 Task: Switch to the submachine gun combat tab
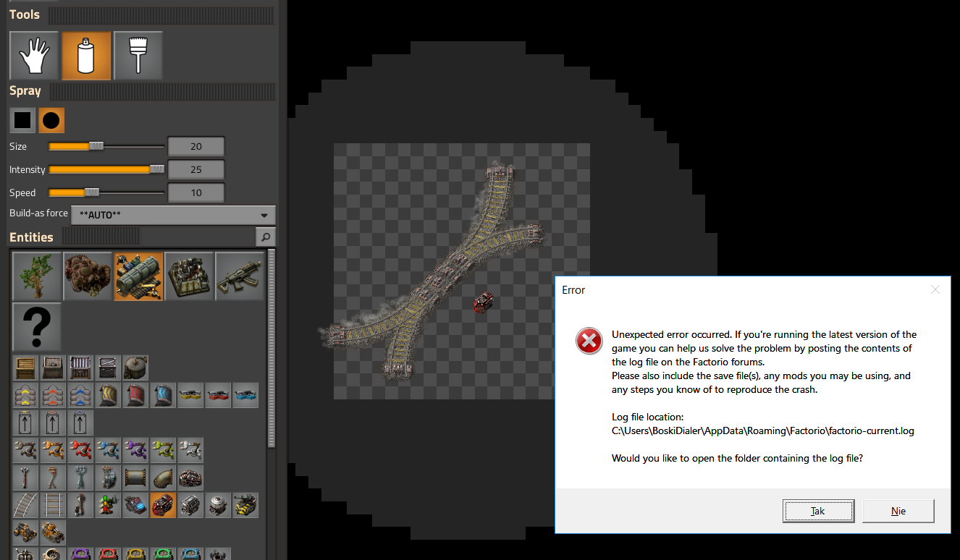[x=240, y=276]
